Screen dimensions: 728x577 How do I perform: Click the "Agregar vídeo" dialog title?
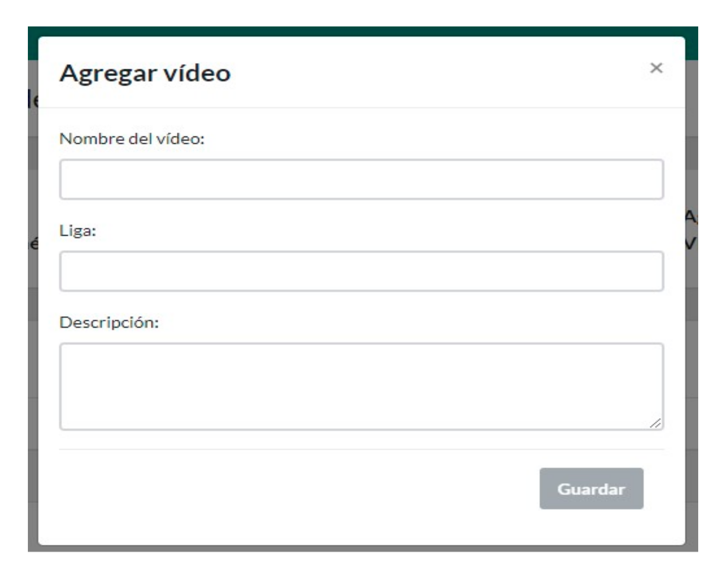point(145,74)
